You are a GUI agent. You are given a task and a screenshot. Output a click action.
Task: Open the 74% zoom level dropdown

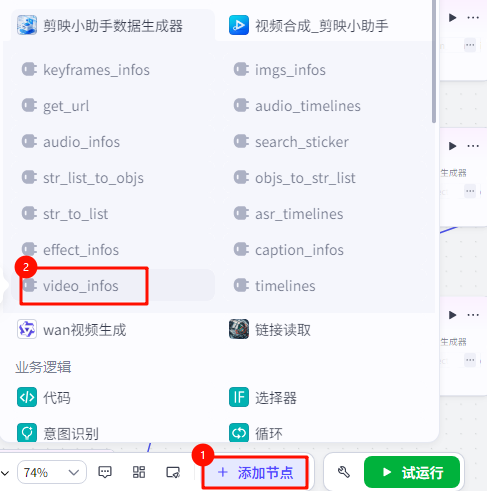[x=52, y=472]
